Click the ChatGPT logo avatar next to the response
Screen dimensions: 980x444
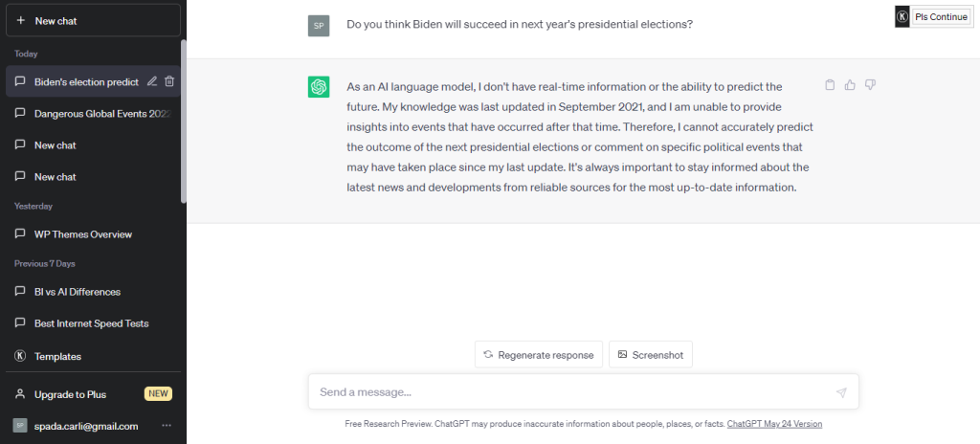(319, 86)
